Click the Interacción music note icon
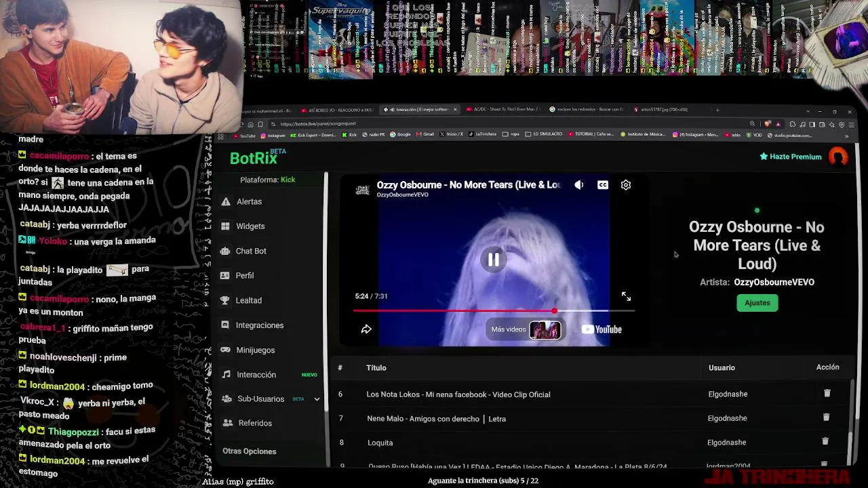The height and width of the screenshot is (488, 868). click(x=226, y=375)
